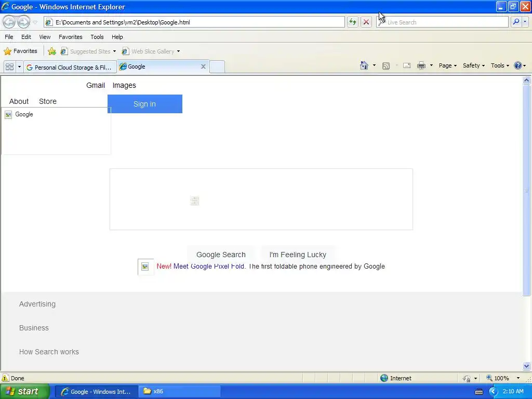Open a new blank tab
Viewport: 532px width, 399px height.
[x=217, y=67]
